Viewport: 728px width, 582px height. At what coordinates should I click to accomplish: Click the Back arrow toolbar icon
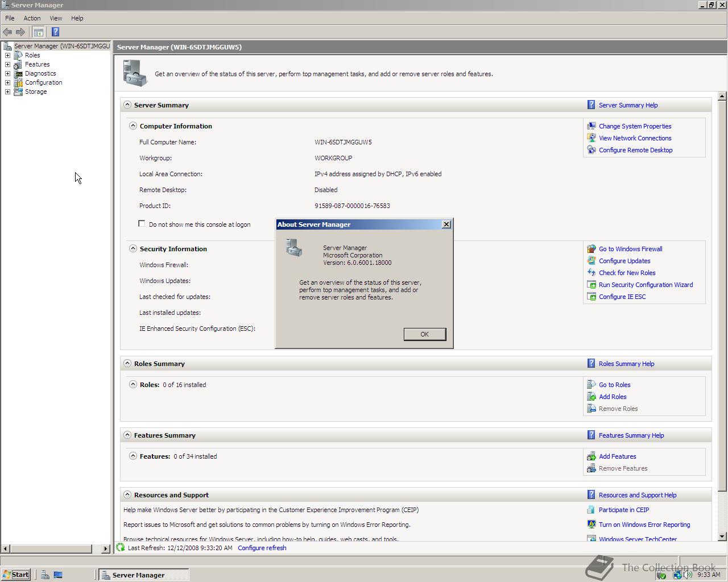[x=7, y=32]
